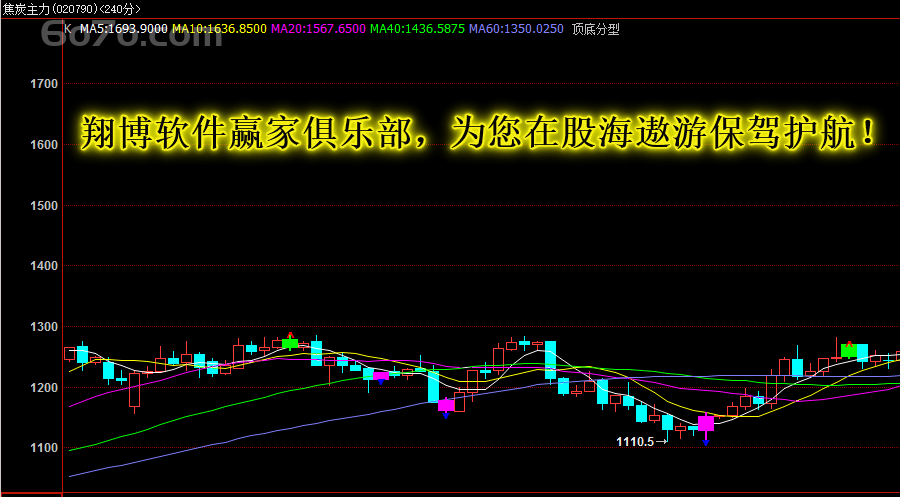The image size is (900, 497).
Task: Click the 焦炭主力(020790) chart title
Action: [72, 9]
